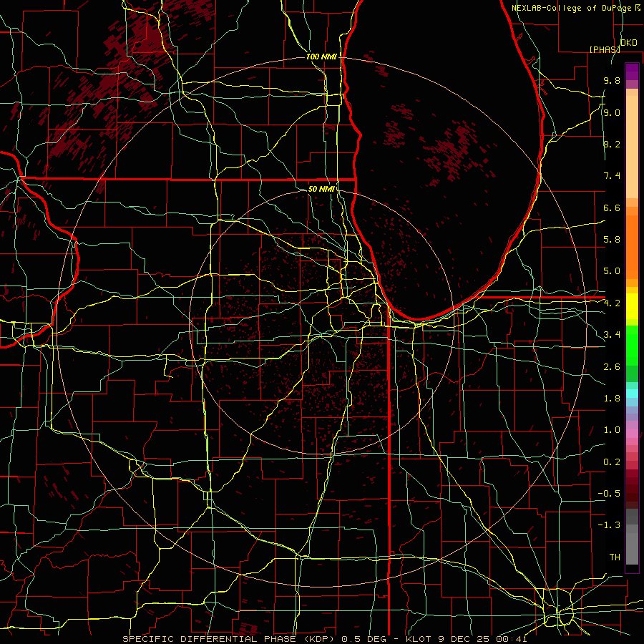Select the 4.2 value on color scale
The width and height of the screenshot is (644, 644).
[x=612, y=303]
